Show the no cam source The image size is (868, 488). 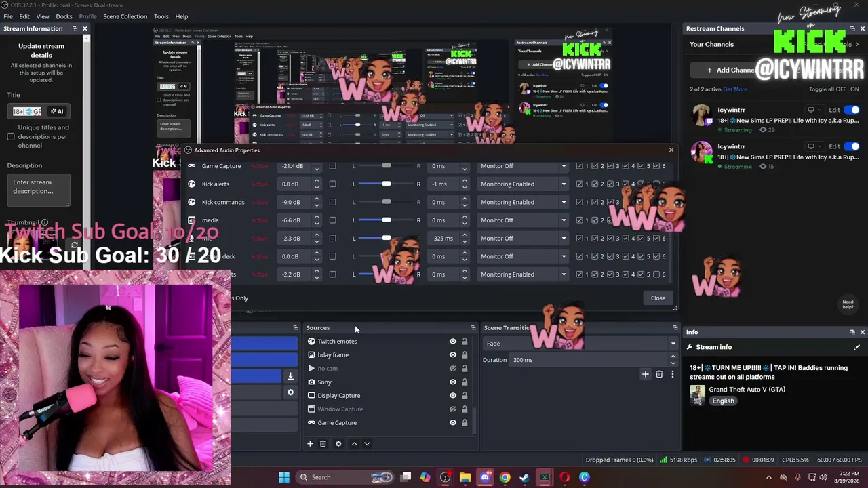(453, 369)
